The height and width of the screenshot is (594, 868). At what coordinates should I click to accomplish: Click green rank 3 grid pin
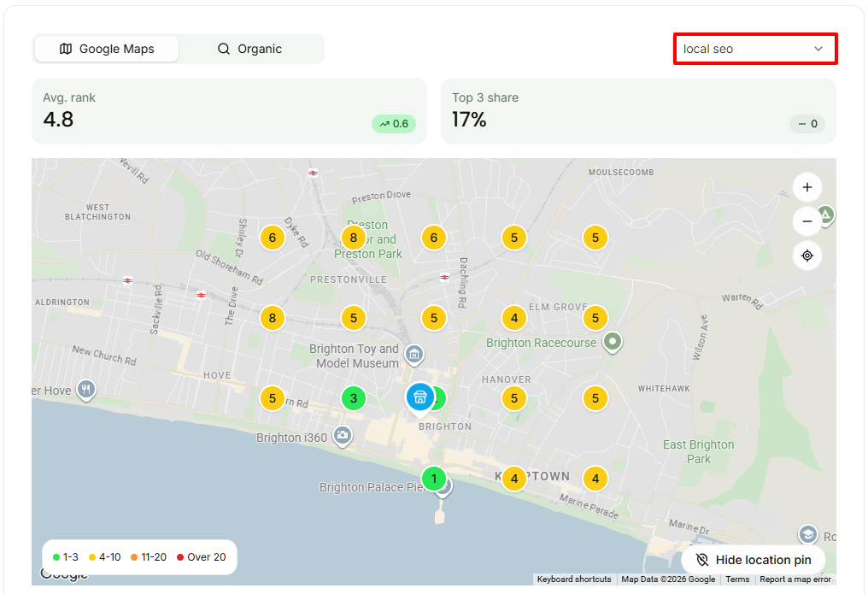click(x=353, y=398)
